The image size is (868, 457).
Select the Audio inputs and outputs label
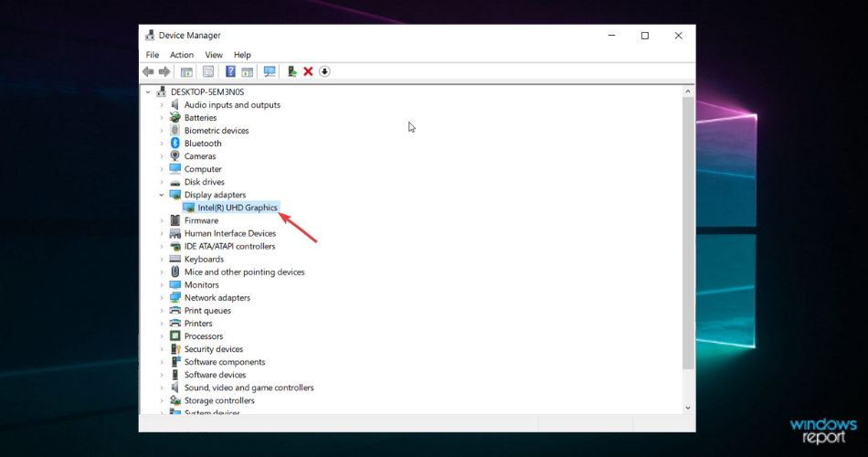[232, 105]
